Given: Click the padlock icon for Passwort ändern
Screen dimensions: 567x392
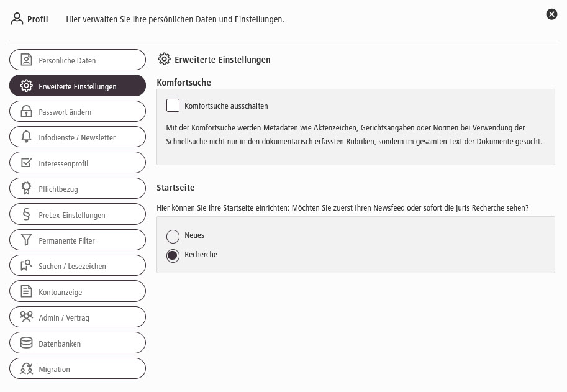Looking at the screenshot, I should [x=26, y=112].
